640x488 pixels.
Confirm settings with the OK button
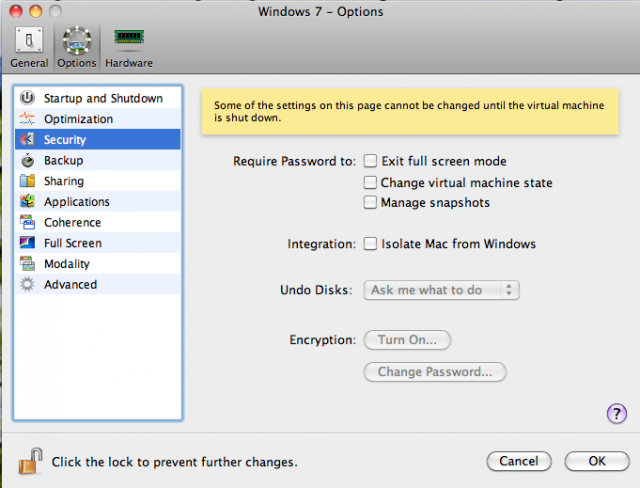click(597, 461)
